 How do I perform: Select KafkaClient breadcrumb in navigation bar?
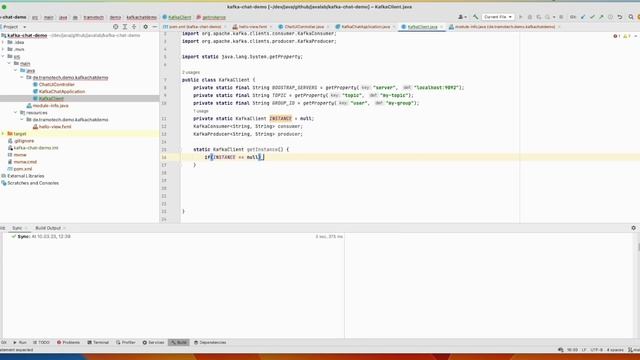tap(177, 18)
